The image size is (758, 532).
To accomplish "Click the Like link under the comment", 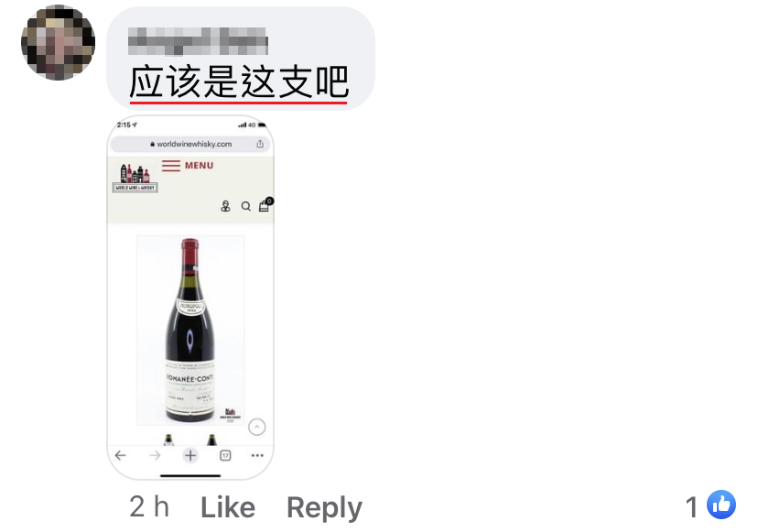I will (228, 507).
